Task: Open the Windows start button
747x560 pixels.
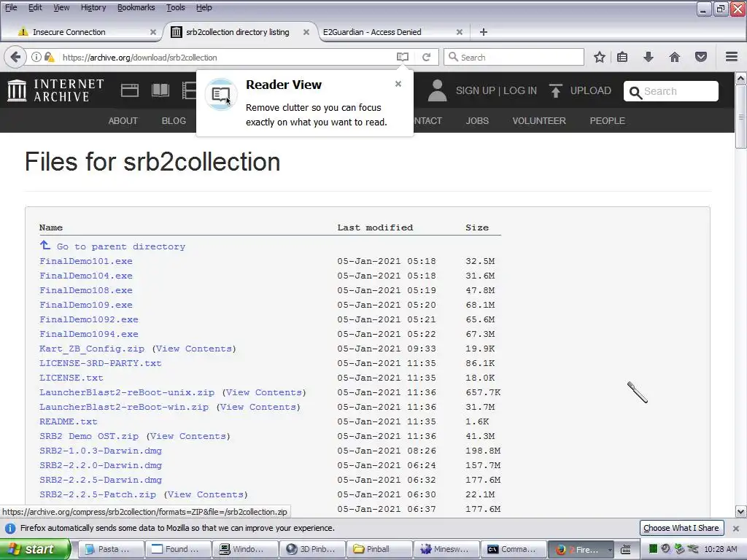Action: click(36, 549)
